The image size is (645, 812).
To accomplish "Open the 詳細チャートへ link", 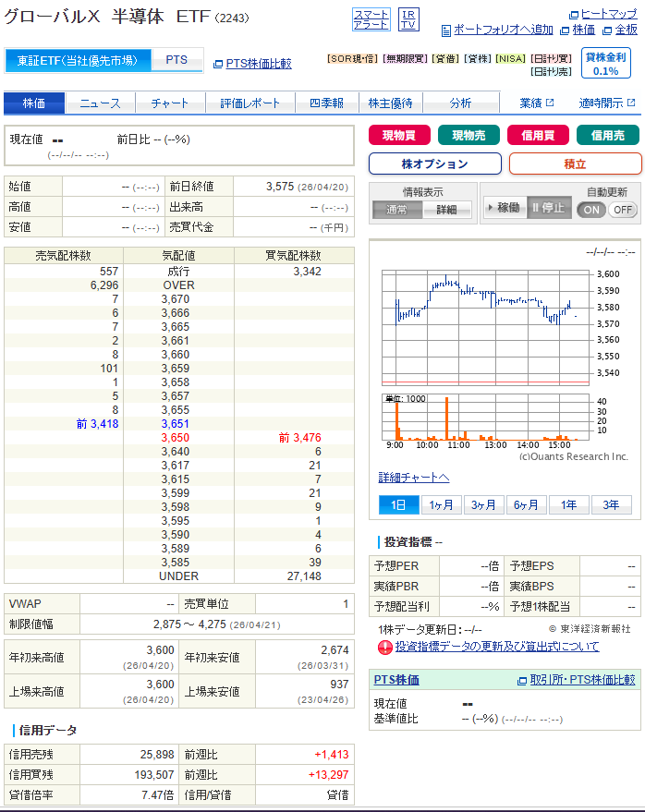I will pyautogui.click(x=414, y=478).
